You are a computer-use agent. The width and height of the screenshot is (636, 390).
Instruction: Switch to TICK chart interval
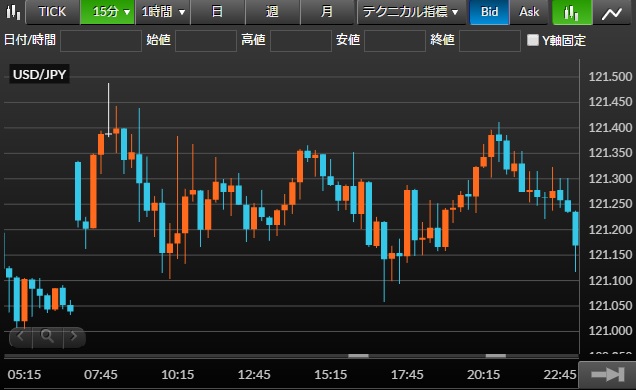click(x=53, y=12)
